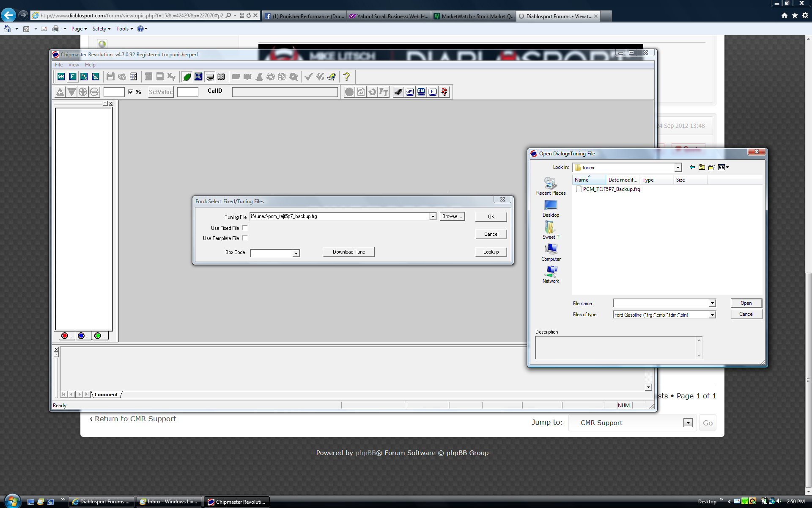Open the Jump to CMR Support dropdown

(688, 423)
